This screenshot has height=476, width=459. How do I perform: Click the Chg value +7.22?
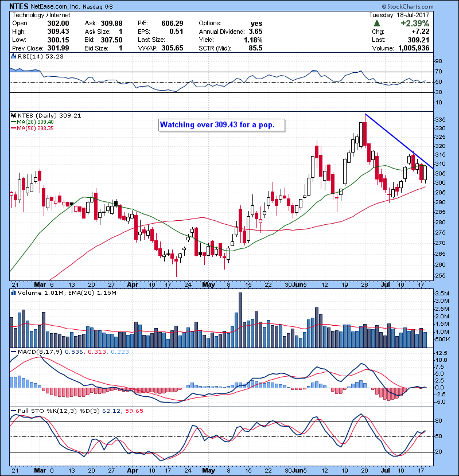[x=421, y=32]
